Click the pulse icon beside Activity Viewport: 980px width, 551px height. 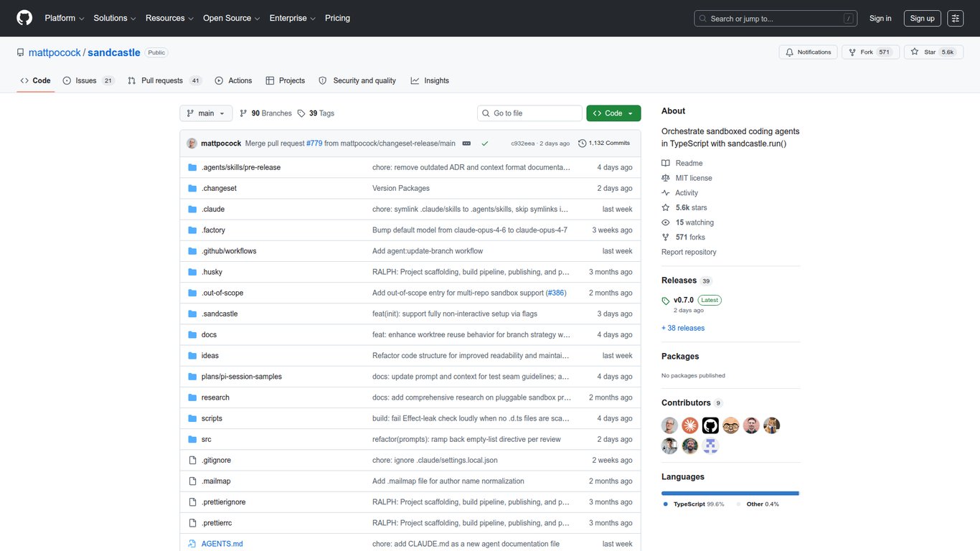click(666, 193)
